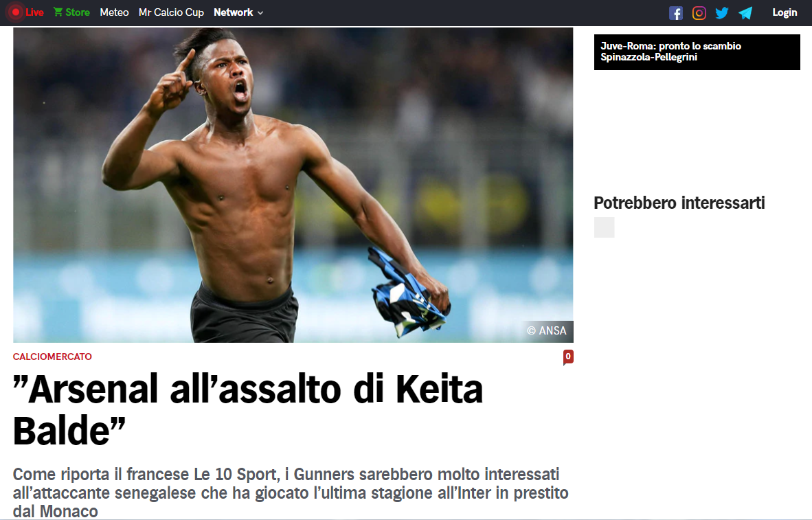Click the Keita Balde article photo

(293, 185)
